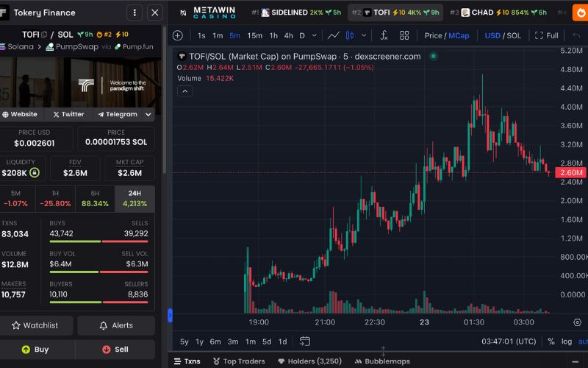
Task: Set chart denomination to SOL
Action: 514,35
